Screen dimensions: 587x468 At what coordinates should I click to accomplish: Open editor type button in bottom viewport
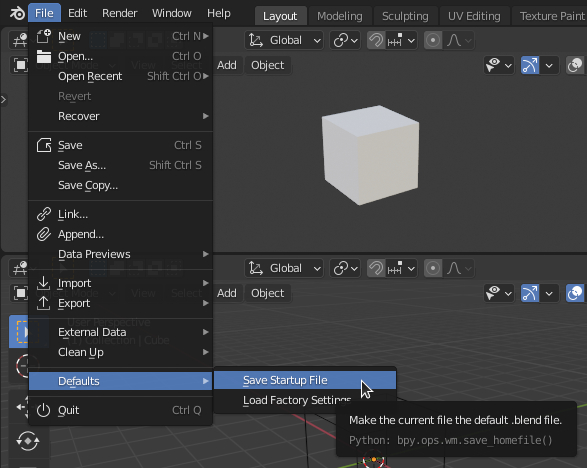(x=19, y=268)
